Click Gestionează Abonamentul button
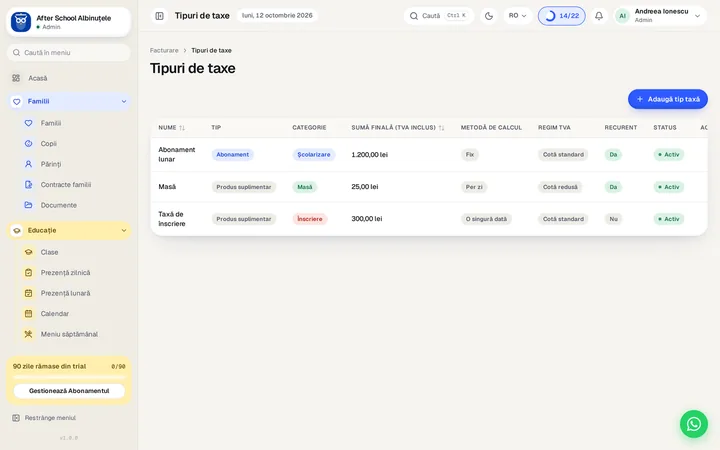Screen dimensions: 720x450 pos(69,391)
